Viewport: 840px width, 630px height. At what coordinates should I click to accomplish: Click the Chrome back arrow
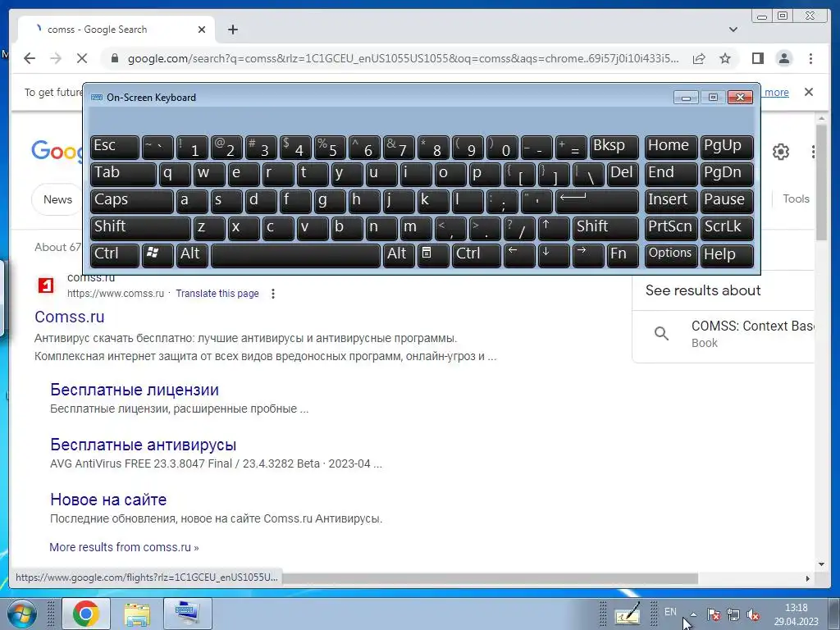30,58
